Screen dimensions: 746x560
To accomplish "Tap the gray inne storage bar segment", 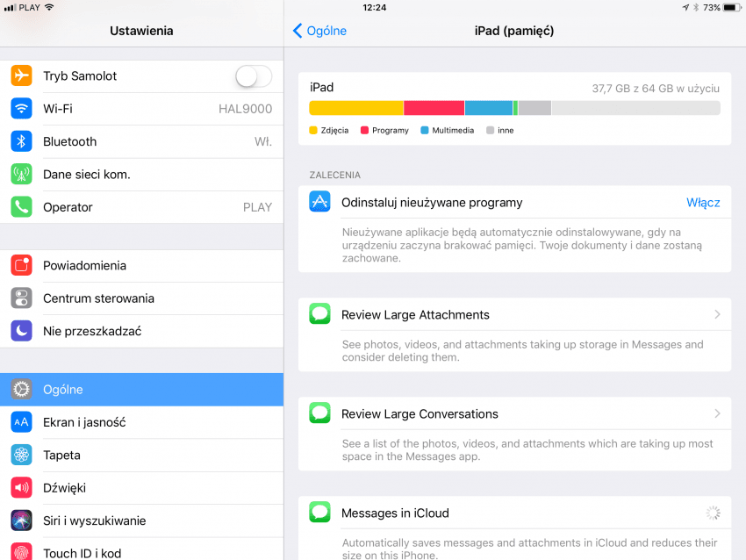I will (534, 108).
